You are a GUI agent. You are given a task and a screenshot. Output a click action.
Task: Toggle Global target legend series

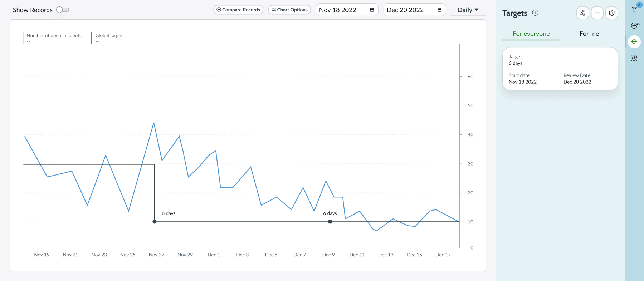coord(109,36)
